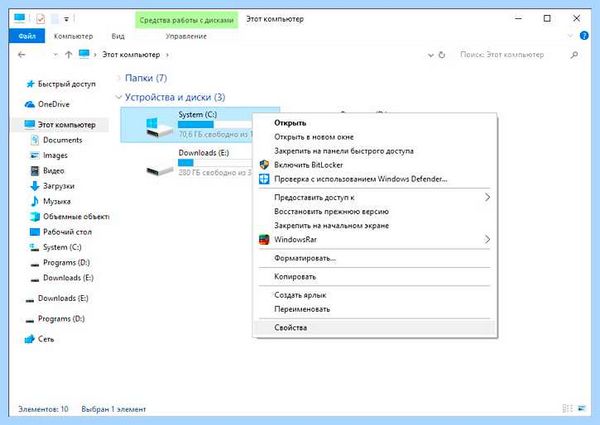Image resolution: width=600 pixels, height=425 pixels.
Task: Open the Управление ribbon tab
Action: point(186,36)
